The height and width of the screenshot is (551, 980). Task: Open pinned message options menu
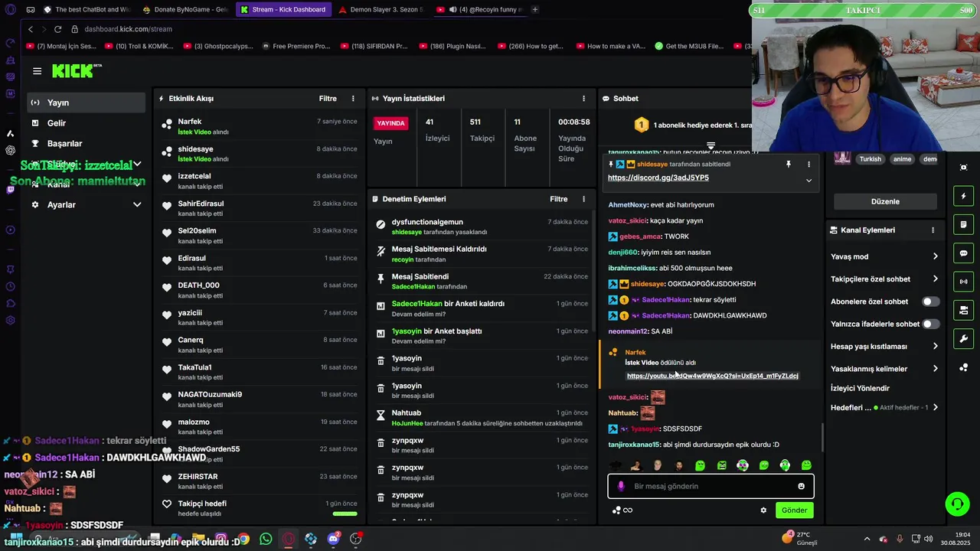808,164
